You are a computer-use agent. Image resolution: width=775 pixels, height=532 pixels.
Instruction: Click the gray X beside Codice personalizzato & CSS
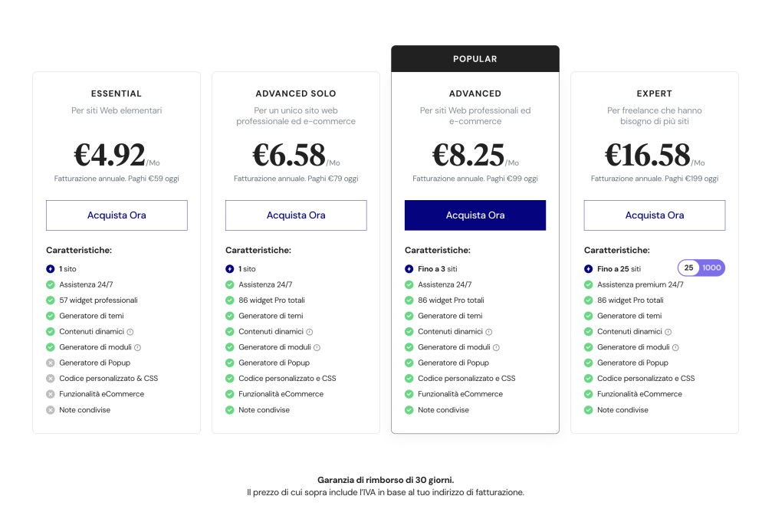(x=51, y=378)
